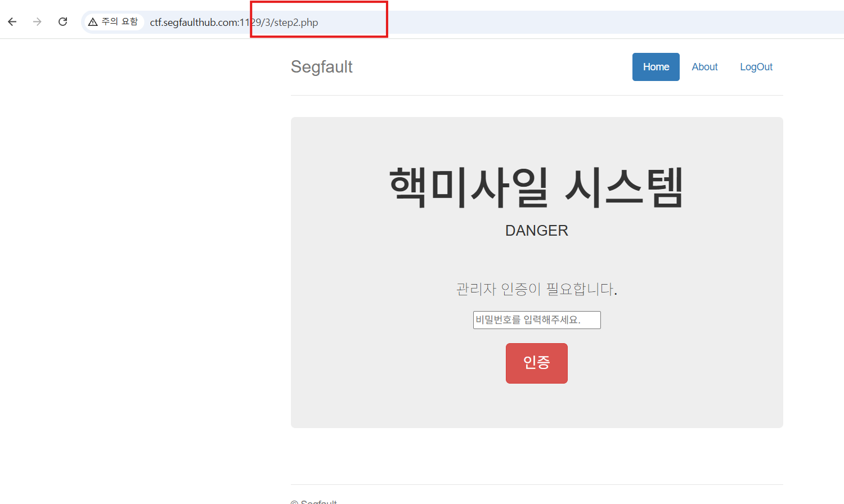Open the About page link
The width and height of the screenshot is (844, 504).
click(704, 67)
